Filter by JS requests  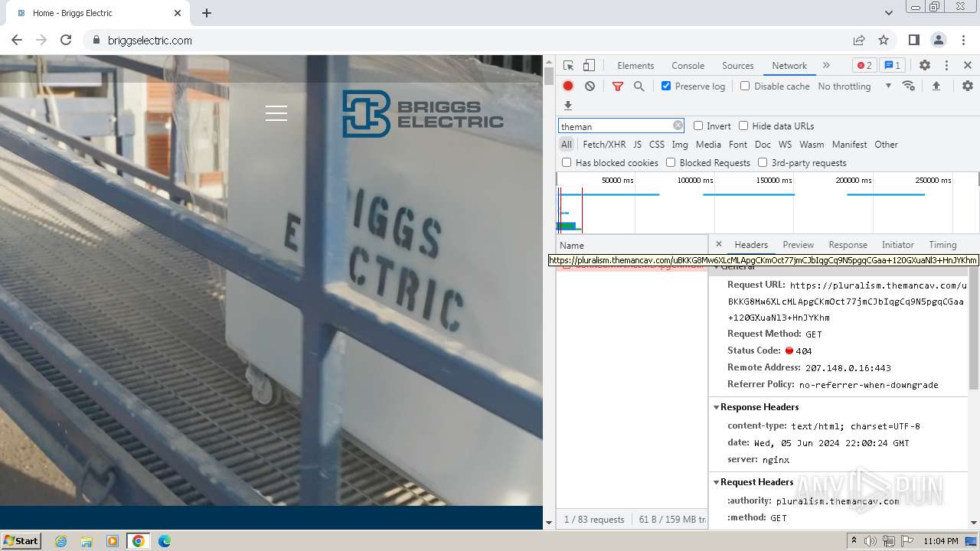tap(637, 144)
